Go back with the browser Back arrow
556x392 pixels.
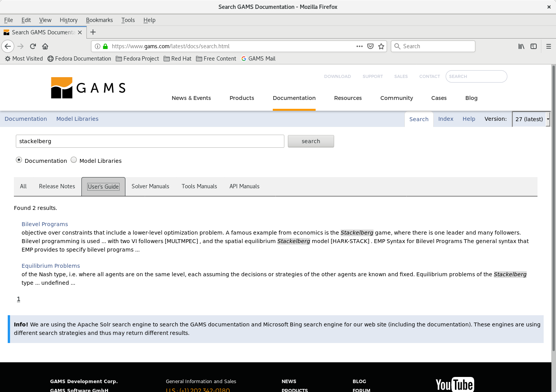[x=8, y=46]
